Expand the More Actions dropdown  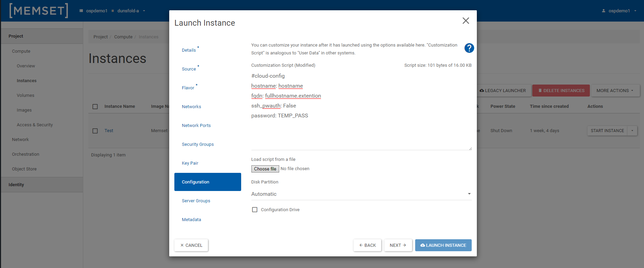click(615, 91)
